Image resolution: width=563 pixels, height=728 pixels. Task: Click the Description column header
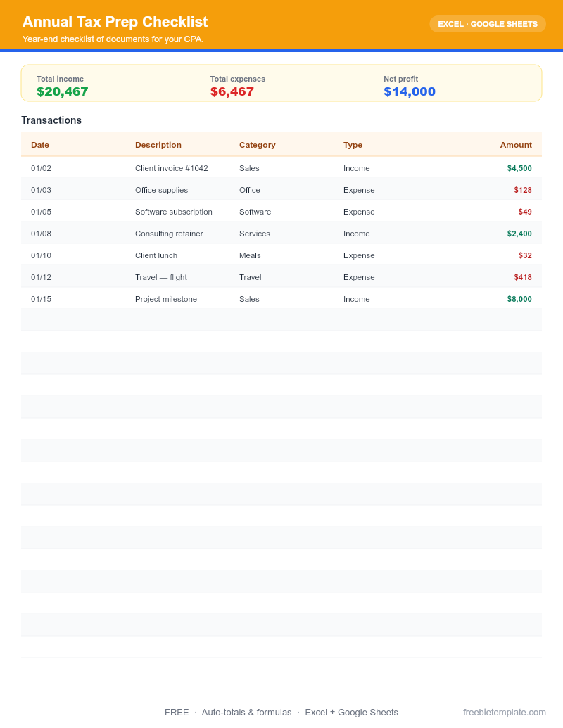pyautogui.click(x=158, y=145)
